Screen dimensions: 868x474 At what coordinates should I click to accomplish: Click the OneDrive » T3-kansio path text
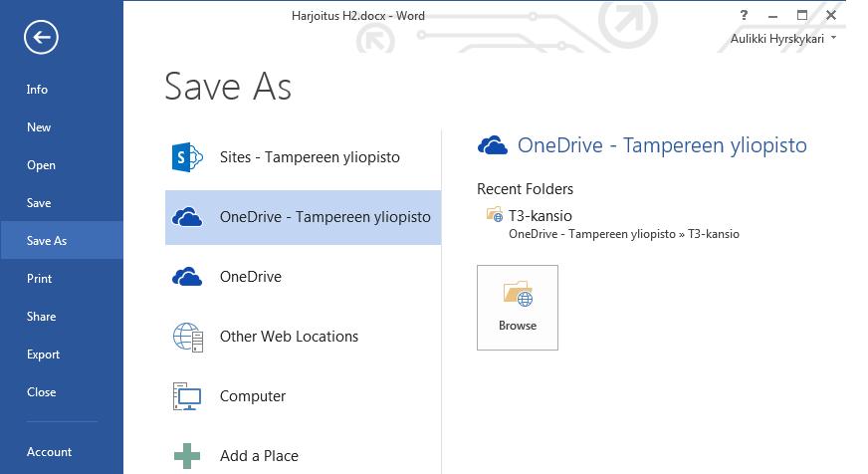click(624, 234)
